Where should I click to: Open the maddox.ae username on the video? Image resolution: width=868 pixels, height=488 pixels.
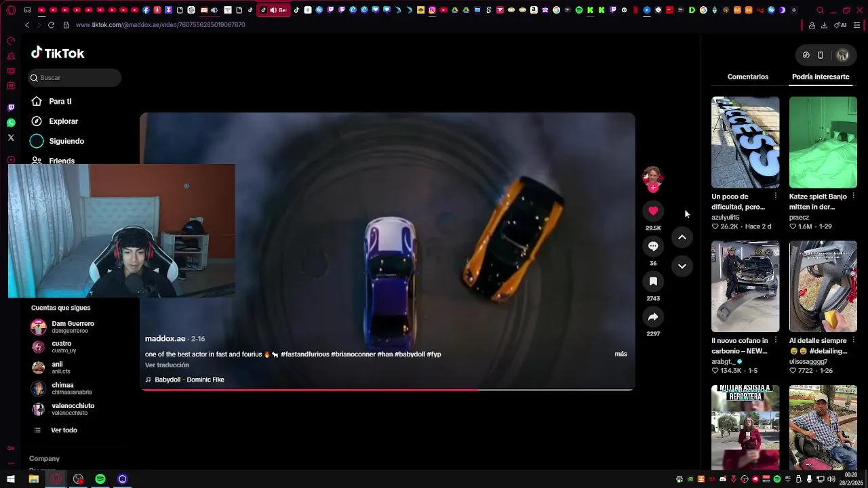tap(165, 338)
